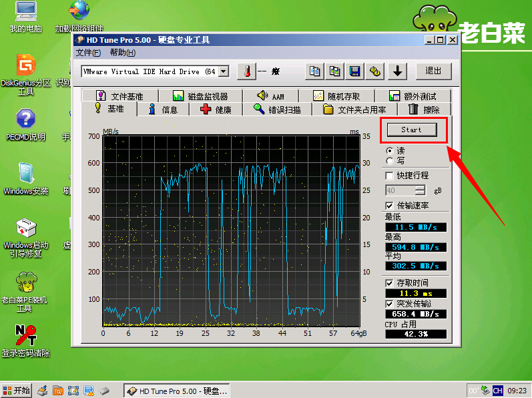
Task: Click the 658.4 MB/s burst rate value
Action: pos(416,314)
